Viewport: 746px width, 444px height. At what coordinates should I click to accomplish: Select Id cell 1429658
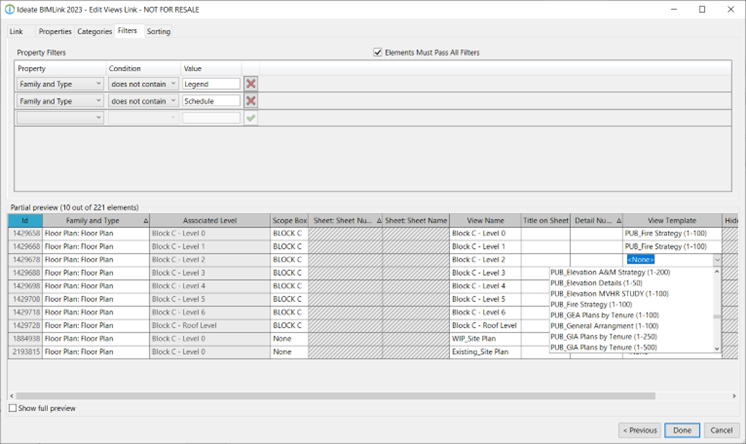point(26,233)
